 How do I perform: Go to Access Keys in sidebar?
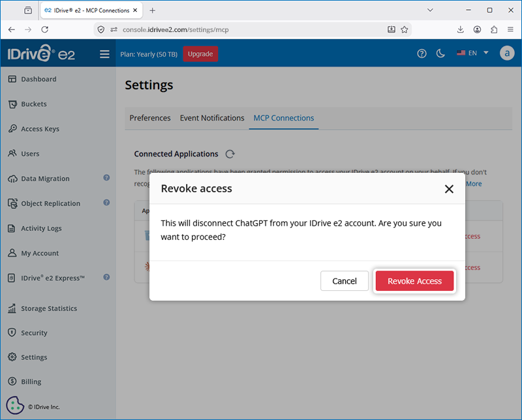point(40,128)
